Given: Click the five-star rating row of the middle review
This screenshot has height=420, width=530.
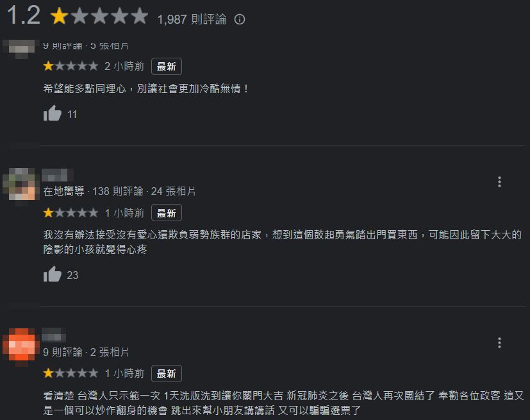Looking at the screenshot, I should (x=70, y=212).
